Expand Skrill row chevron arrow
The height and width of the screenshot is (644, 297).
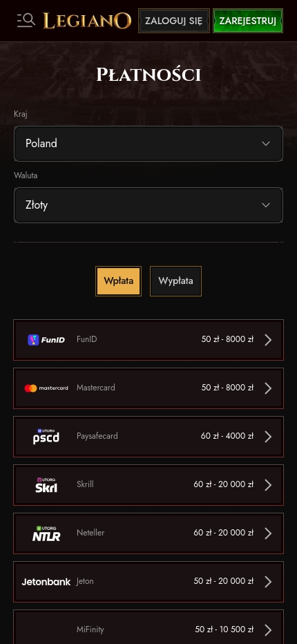pos(268,484)
